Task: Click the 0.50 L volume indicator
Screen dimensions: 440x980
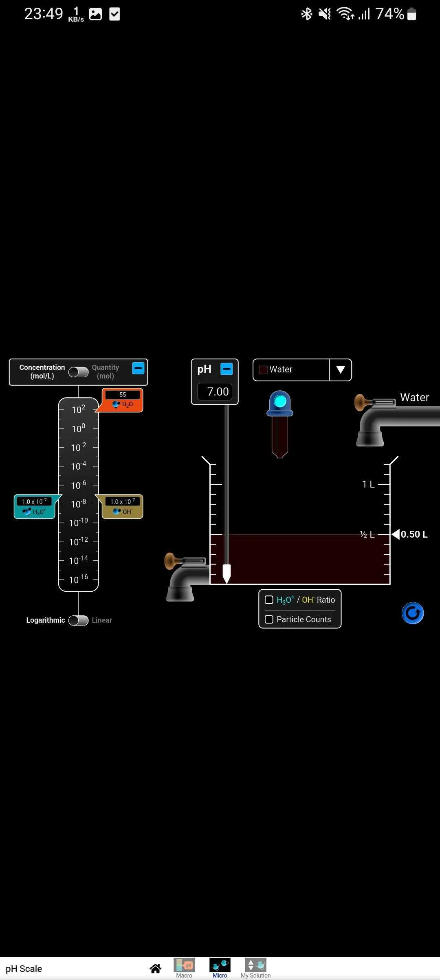Action: tap(410, 534)
